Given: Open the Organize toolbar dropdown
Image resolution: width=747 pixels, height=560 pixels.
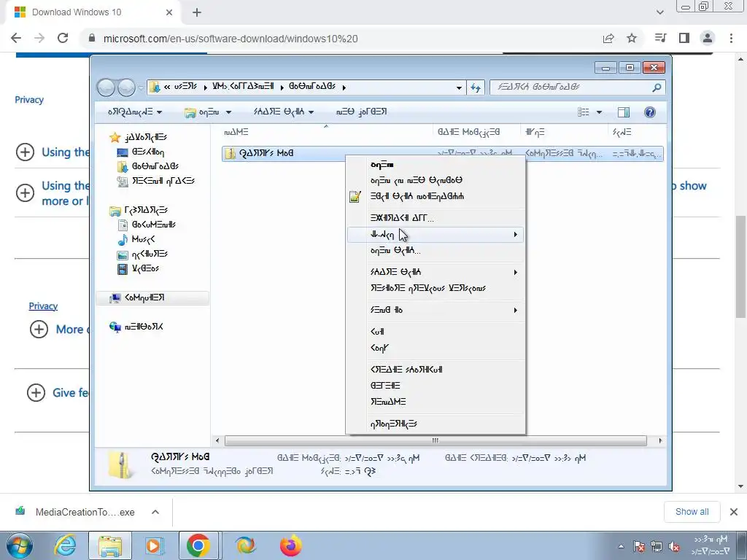Looking at the screenshot, I should [x=135, y=112].
